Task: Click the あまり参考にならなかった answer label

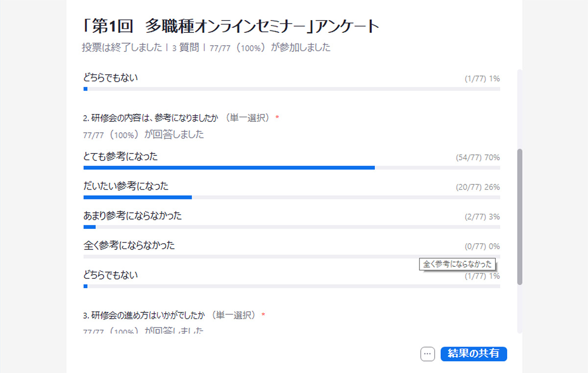Action: [132, 216]
